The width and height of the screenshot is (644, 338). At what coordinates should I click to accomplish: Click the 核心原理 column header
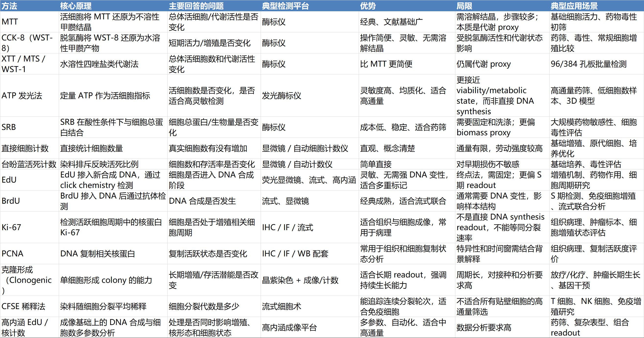(x=76, y=6)
